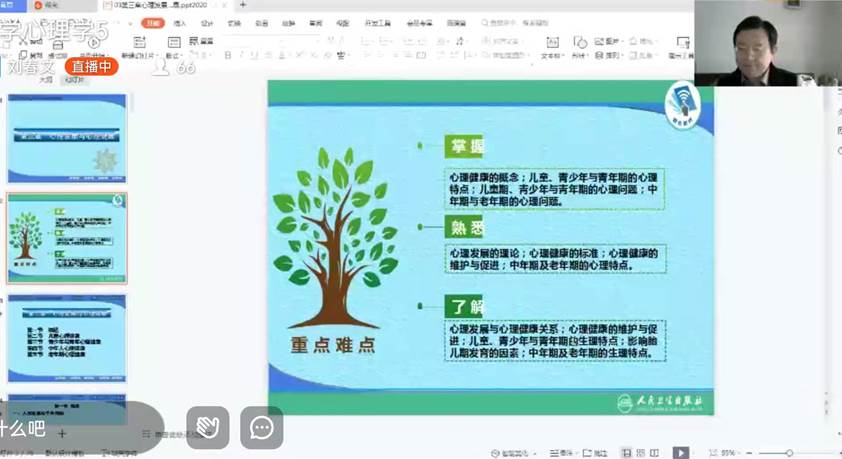Start slideshow with the play button
This screenshot has height=459, width=842.
coord(680,453)
